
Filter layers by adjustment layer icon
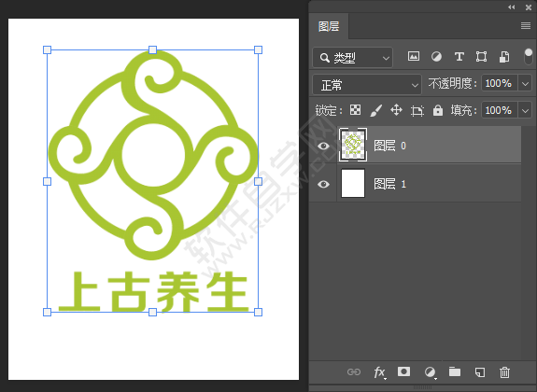436,57
